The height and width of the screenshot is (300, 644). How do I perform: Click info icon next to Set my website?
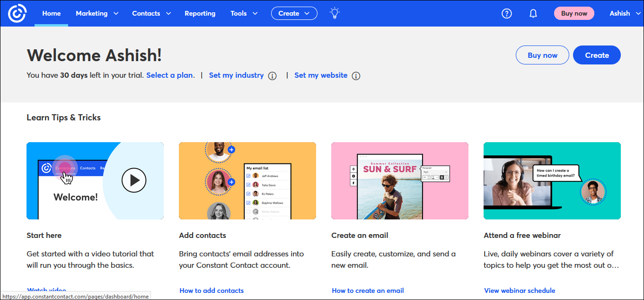(x=356, y=76)
